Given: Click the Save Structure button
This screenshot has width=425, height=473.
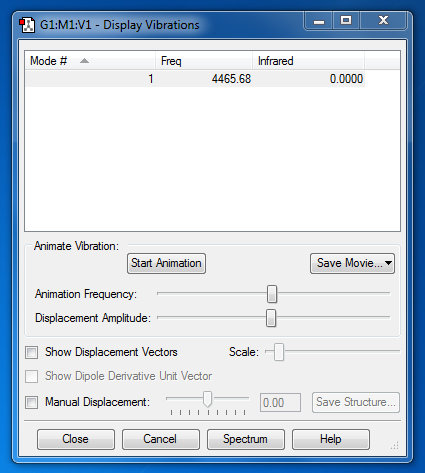Looking at the screenshot, I should point(356,402).
